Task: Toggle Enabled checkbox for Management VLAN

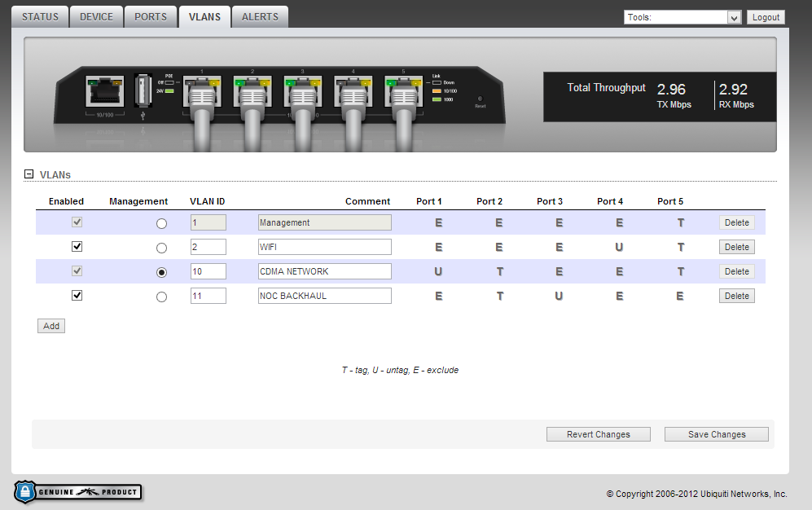Action: coord(77,222)
